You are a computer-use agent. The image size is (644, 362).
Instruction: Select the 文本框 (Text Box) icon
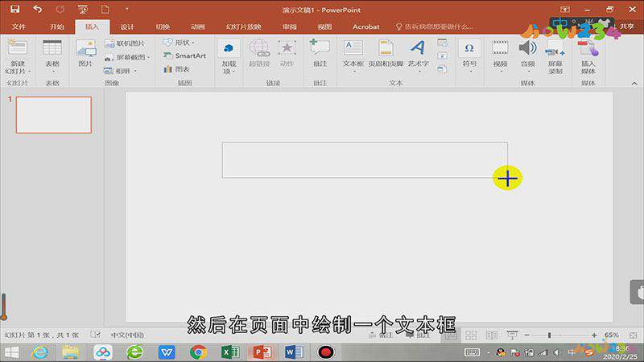click(x=353, y=48)
